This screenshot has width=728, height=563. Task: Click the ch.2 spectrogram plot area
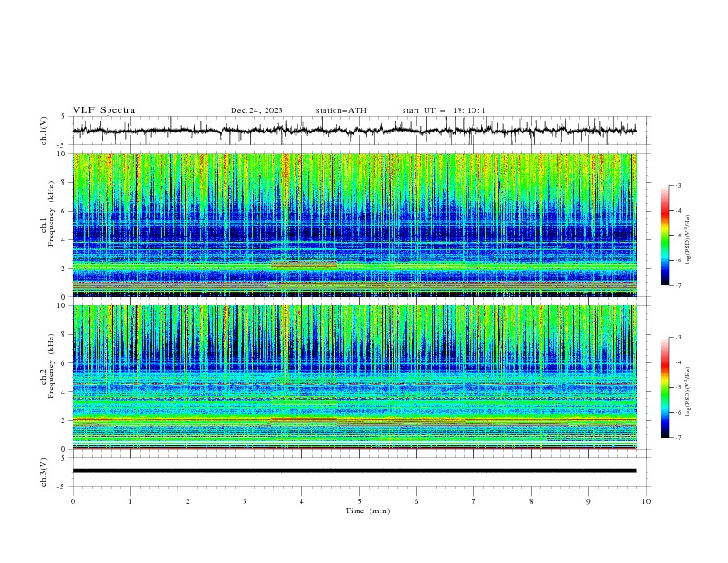tap(354, 377)
